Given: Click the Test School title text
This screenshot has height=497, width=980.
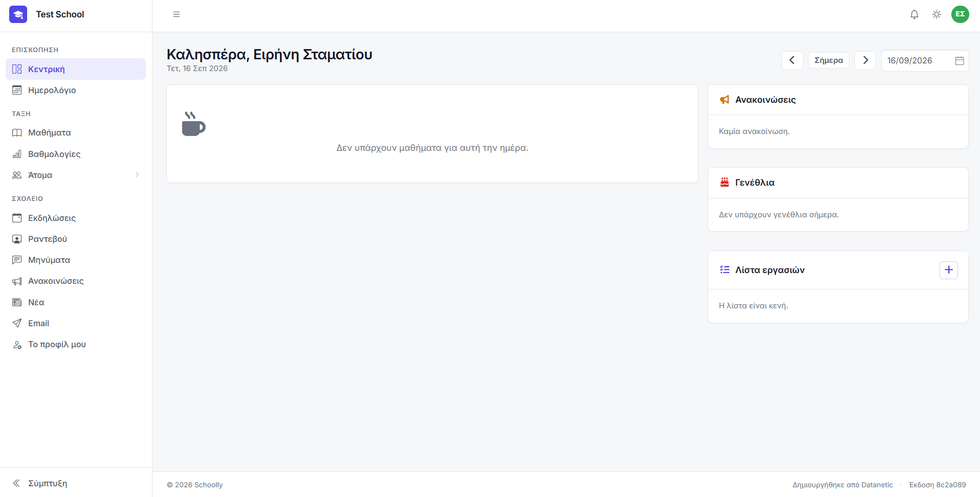Looking at the screenshot, I should (60, 14).
